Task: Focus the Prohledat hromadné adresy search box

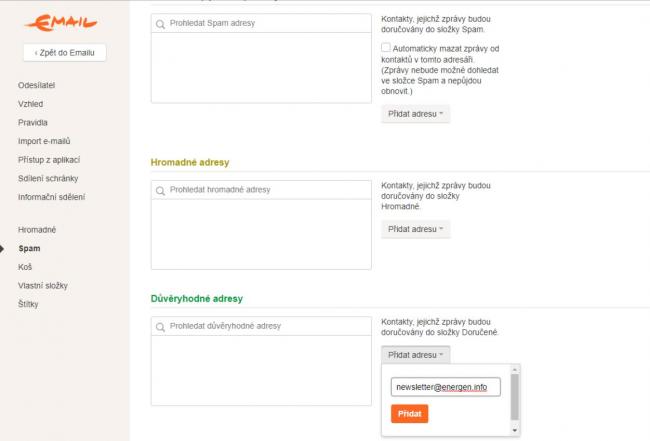Action: 261,190
